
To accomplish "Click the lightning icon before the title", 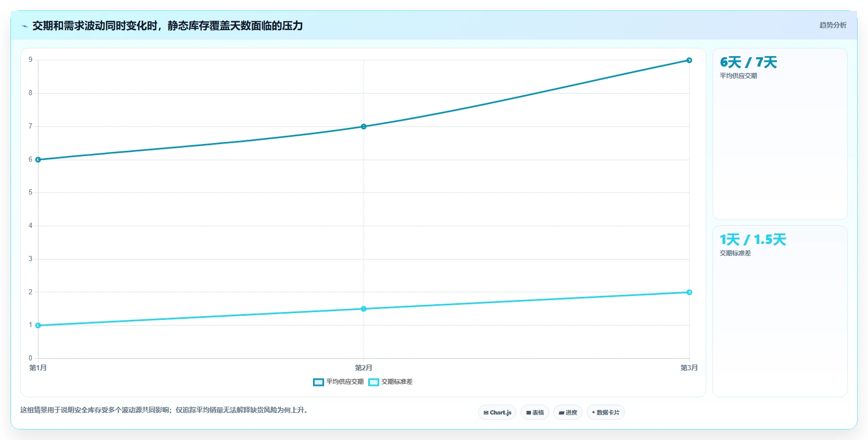I will [24, 26].
